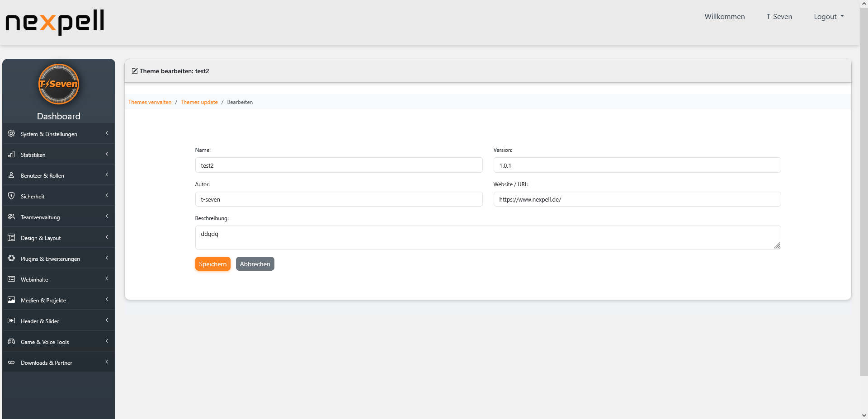Select the Medien & Projekte image icon
This screenshot has height=419, width=868.
[x=11, y=300]
